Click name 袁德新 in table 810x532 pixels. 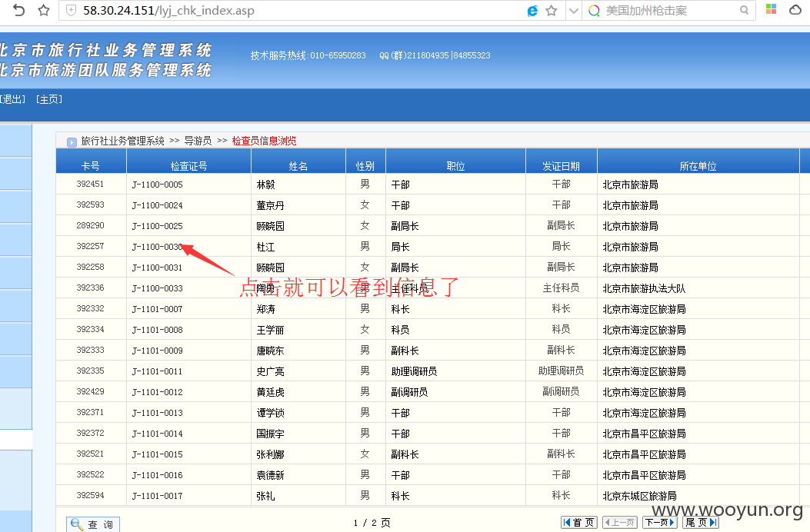coord(271,475)
